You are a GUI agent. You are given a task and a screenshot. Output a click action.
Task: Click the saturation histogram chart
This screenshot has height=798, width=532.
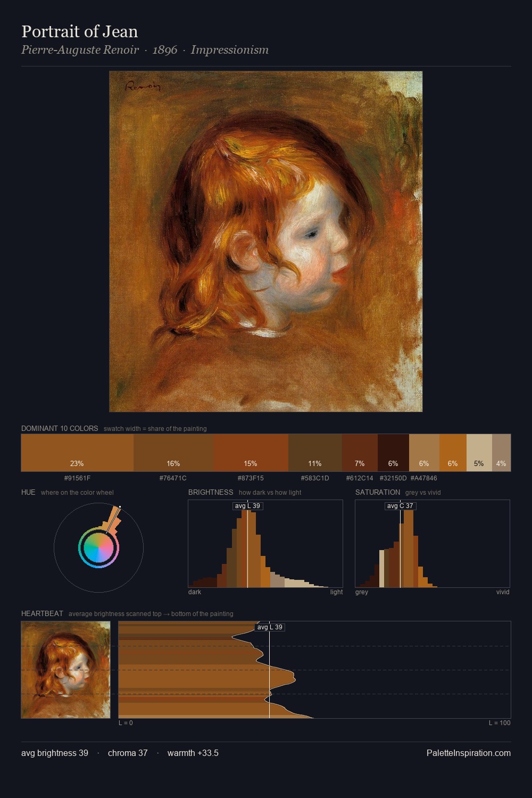pos(433,544)
